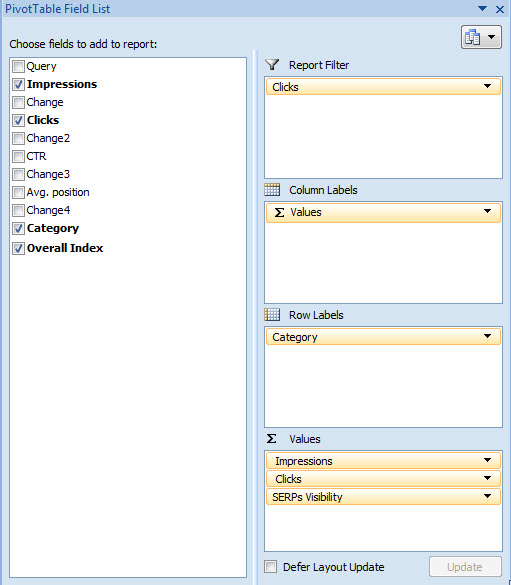Open dropdown for SERPs Visibility value field
This screenshot has width=511, height=585.
[x=487, y=496]
